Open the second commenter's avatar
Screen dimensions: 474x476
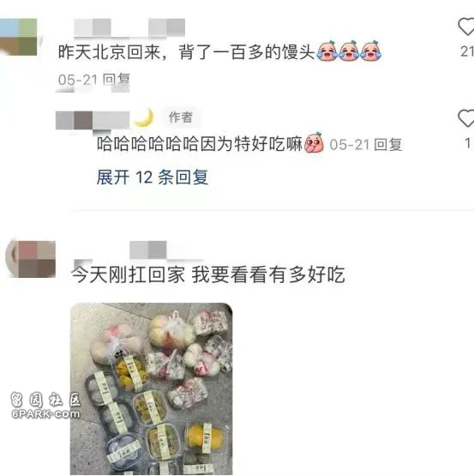coord(30,259)
